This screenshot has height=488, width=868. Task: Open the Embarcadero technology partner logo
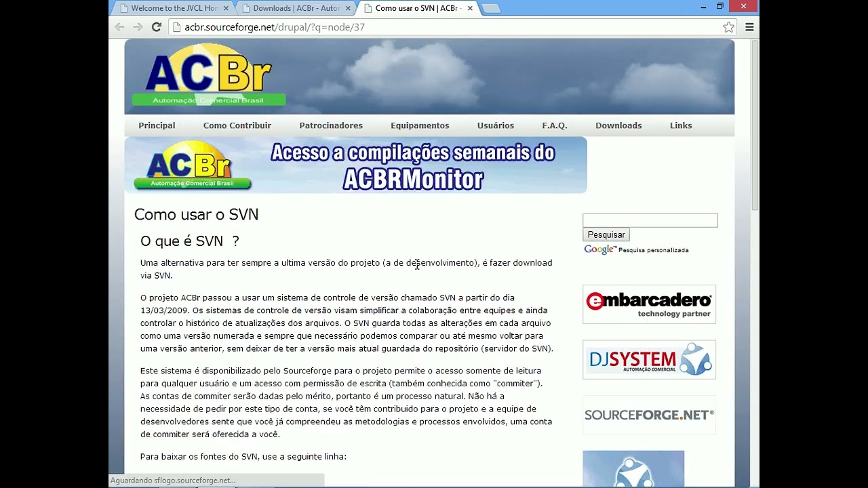[649, 304]
